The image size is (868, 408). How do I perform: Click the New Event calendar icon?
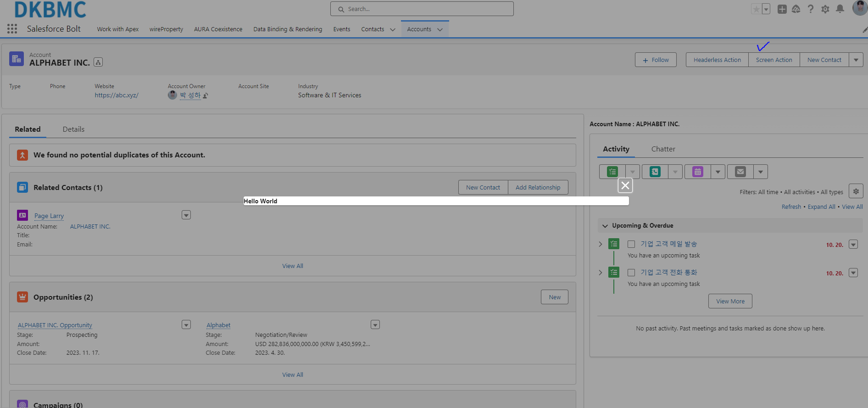coord(698,172)
